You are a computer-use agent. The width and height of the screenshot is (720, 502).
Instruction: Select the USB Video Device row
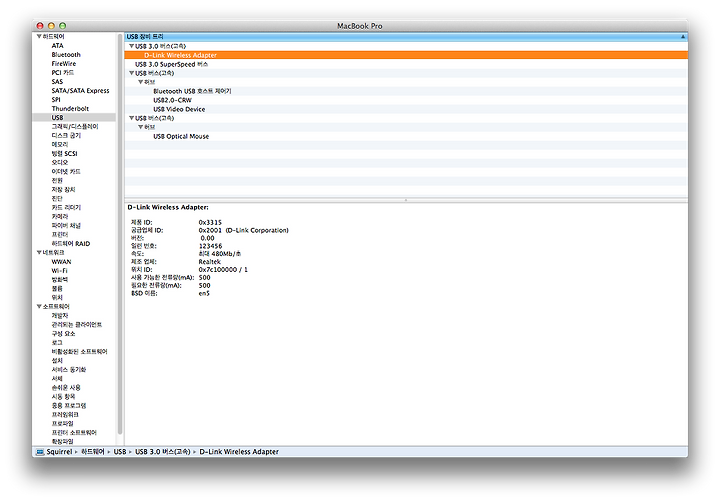(x=406, y=109)
